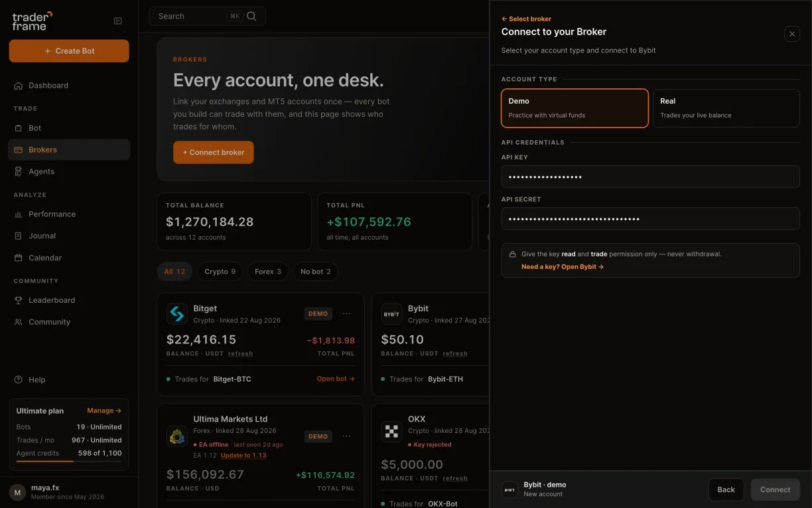Refresh the Bybit $50.10 balance

point(455,354)
